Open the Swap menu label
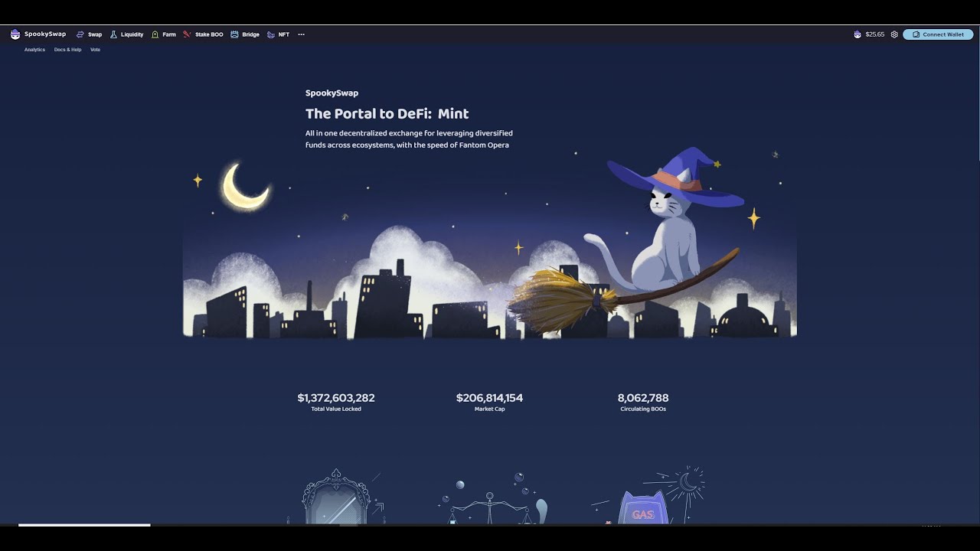The image size is (980, 551). (x=95, y=34)
